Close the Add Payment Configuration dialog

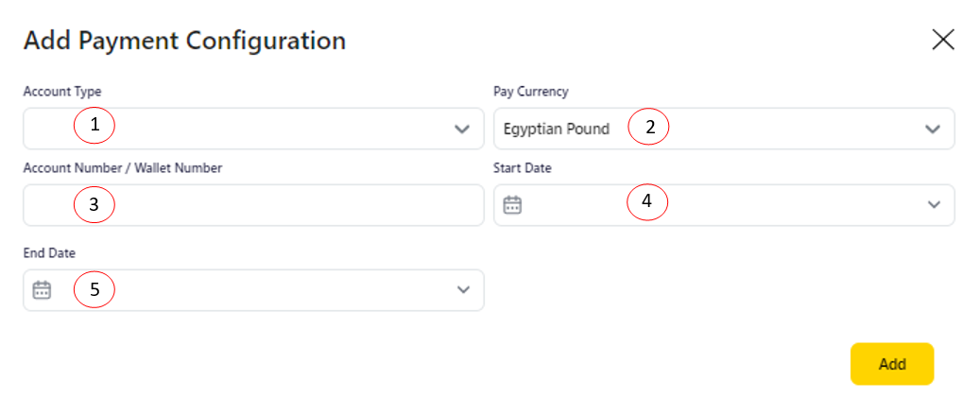943,40
